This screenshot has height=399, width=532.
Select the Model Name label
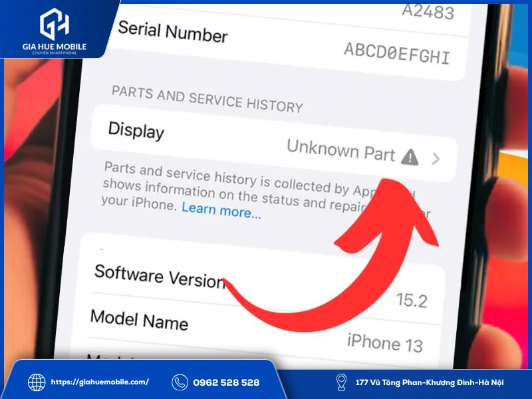[139, 320]
